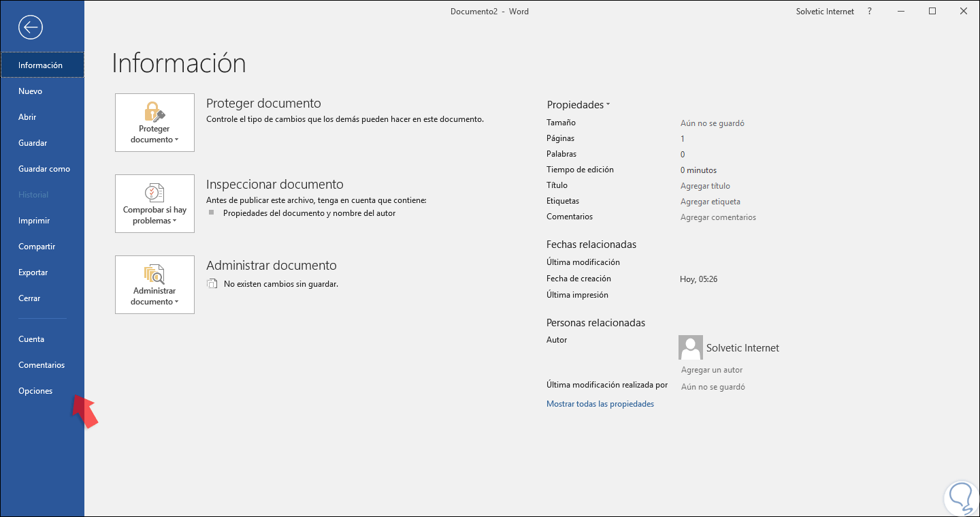Close the Word window
980x517 pixels.
[x=964, y=12]
